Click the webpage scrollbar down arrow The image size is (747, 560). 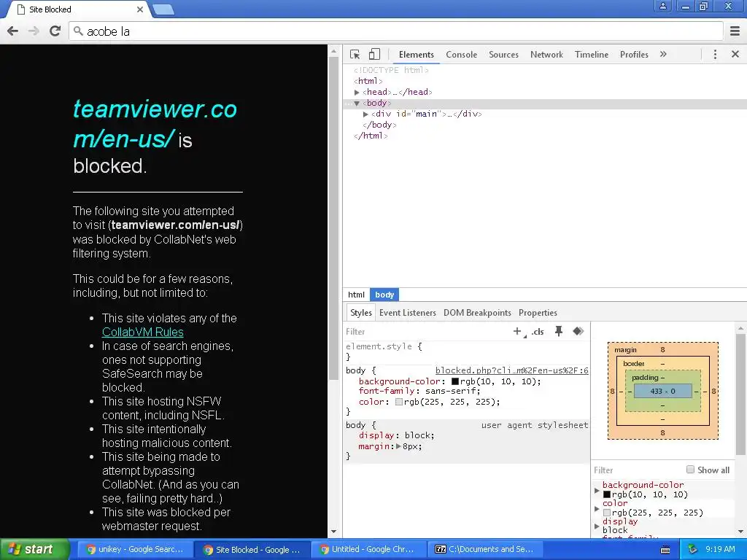[x=333, y=531]
